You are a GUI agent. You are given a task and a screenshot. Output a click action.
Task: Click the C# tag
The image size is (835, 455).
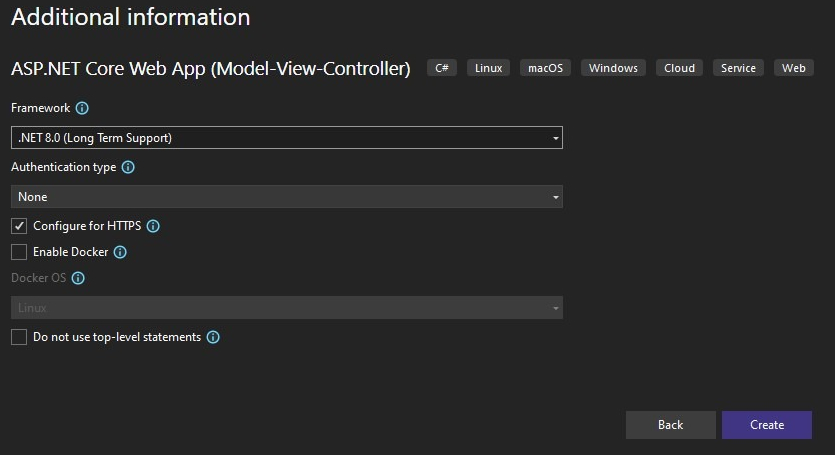click(x=442, y=68)
